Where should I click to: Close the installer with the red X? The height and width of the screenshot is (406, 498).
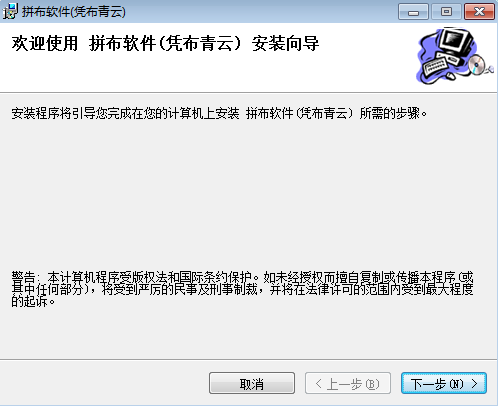(x=479, y=12)
